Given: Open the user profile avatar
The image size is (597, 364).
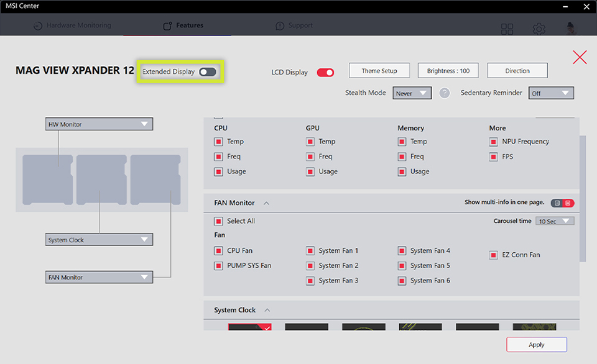Looking at the screenshot, I should click(570, 28).
